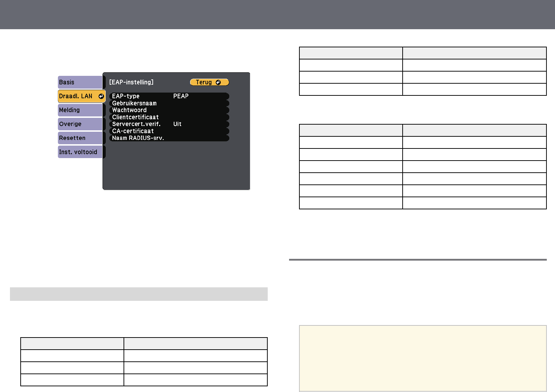This screenshot has height=392, width=555.
Task: Select the Servercert.verif. setting row
Action: [x=169, y=124]
